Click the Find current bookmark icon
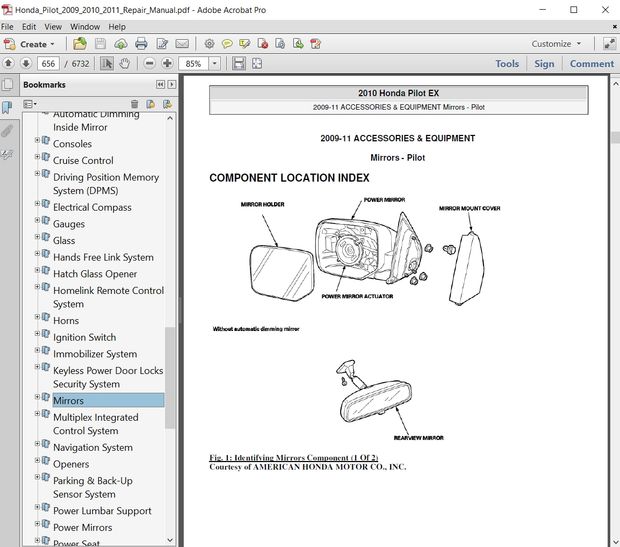The image size is (620, 547). coord(168,104)
